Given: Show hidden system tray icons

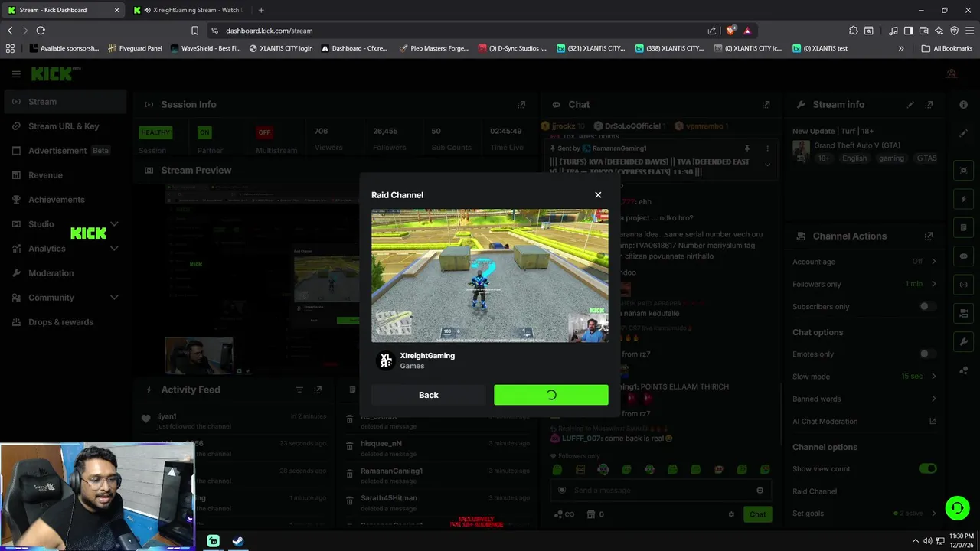Looking at the screenshot, I should 916,541.
